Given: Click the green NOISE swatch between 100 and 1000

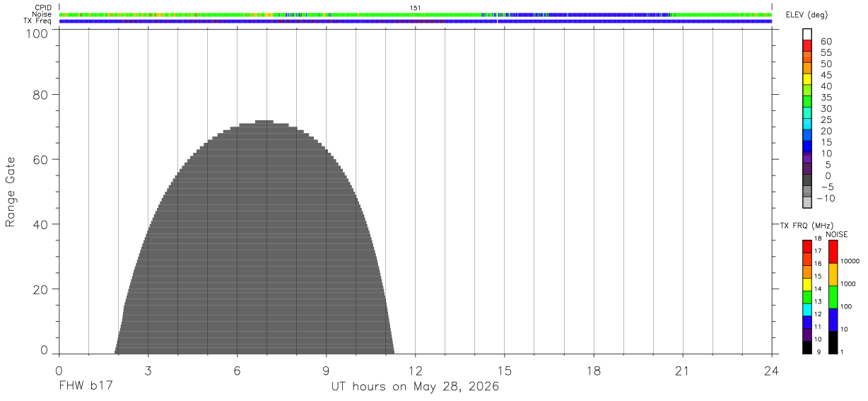Looking at the screenshot, I should click(833, 297).
